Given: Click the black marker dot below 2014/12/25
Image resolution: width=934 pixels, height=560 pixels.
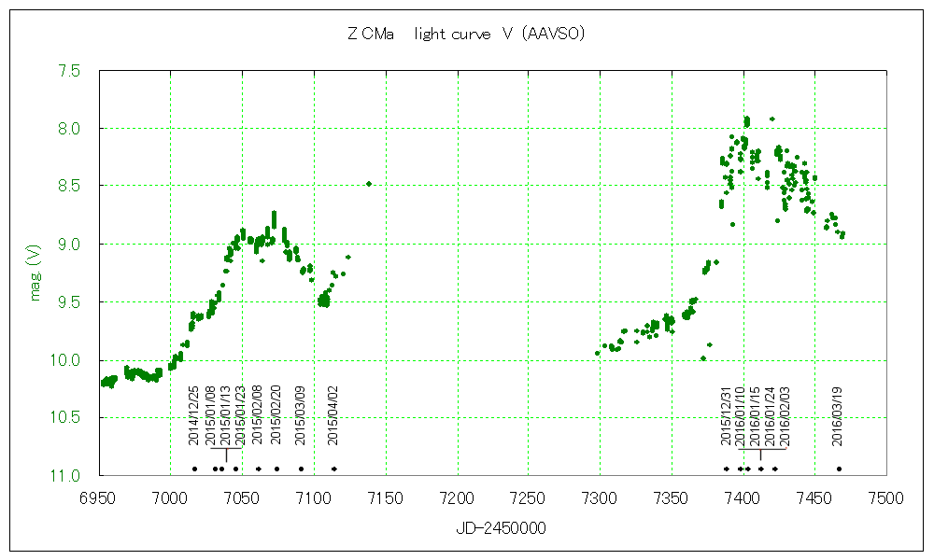Looking at the screenshot, I should click(194, 469).
